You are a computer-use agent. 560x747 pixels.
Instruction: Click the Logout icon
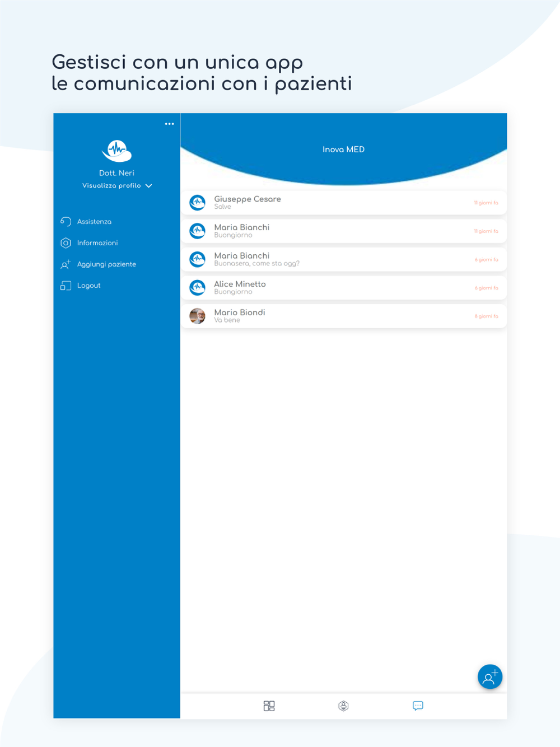point(66,286)
